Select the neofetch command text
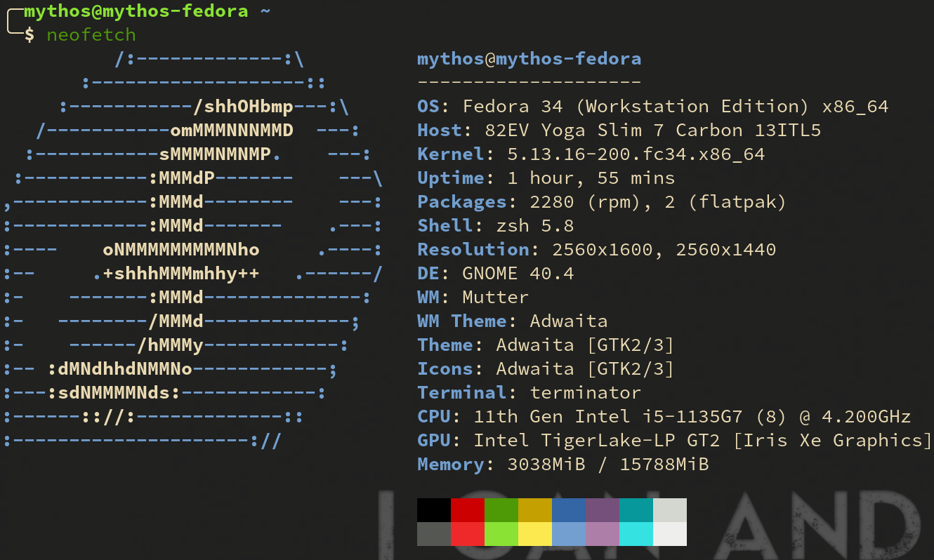Image resolution: width=934 pixels, height=560 pixels. [x=91, y=34]
